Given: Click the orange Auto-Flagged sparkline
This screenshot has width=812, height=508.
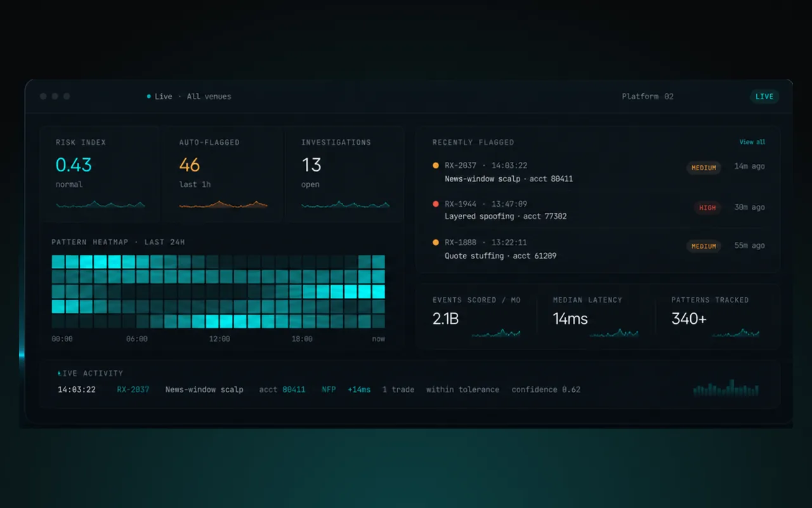Looking at the screenshot, I should tap(223, 204).
